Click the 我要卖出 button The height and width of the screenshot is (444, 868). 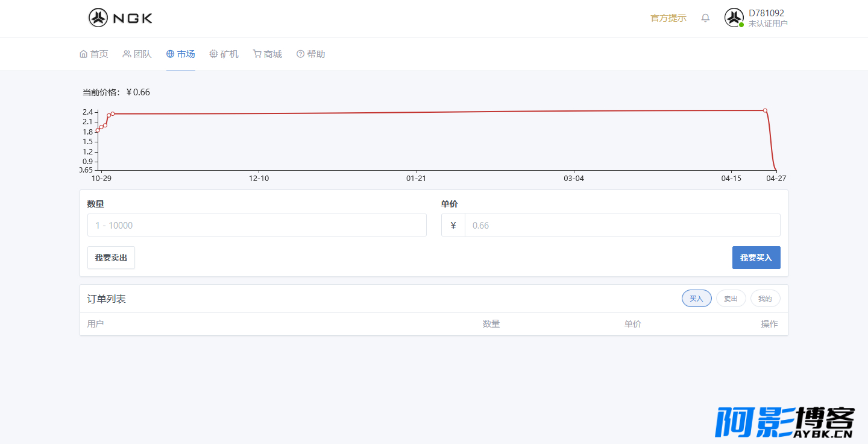point(111,258)
